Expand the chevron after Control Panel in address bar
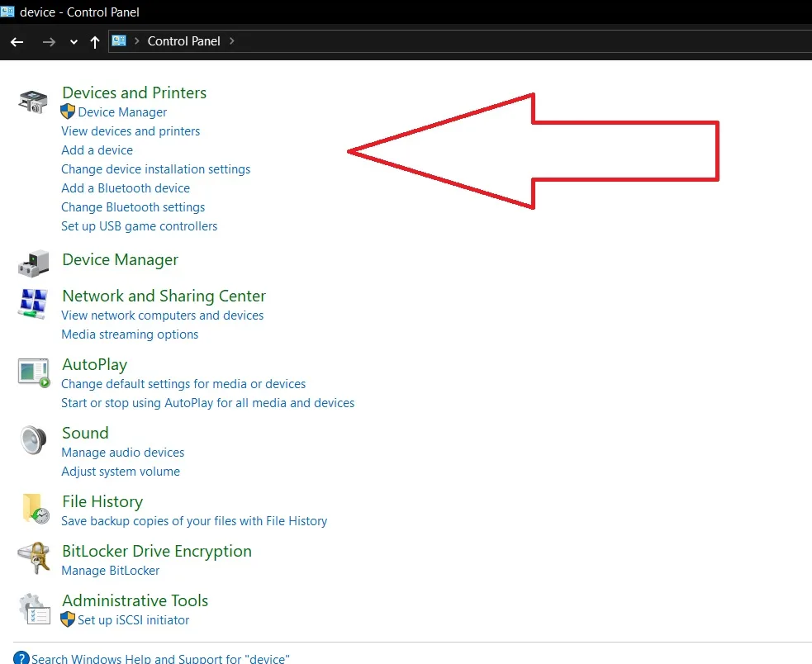Image resolution: width=812 pixels, height=664 pixels. click(232, 41)
